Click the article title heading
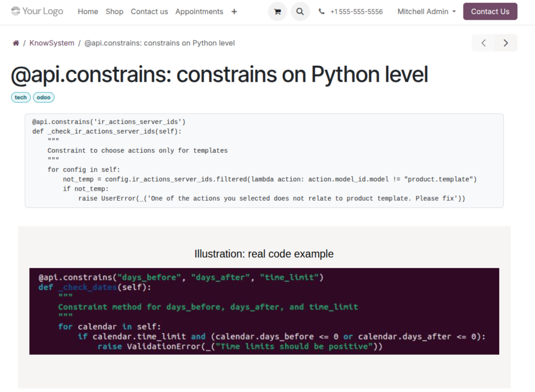 [219, 75]
